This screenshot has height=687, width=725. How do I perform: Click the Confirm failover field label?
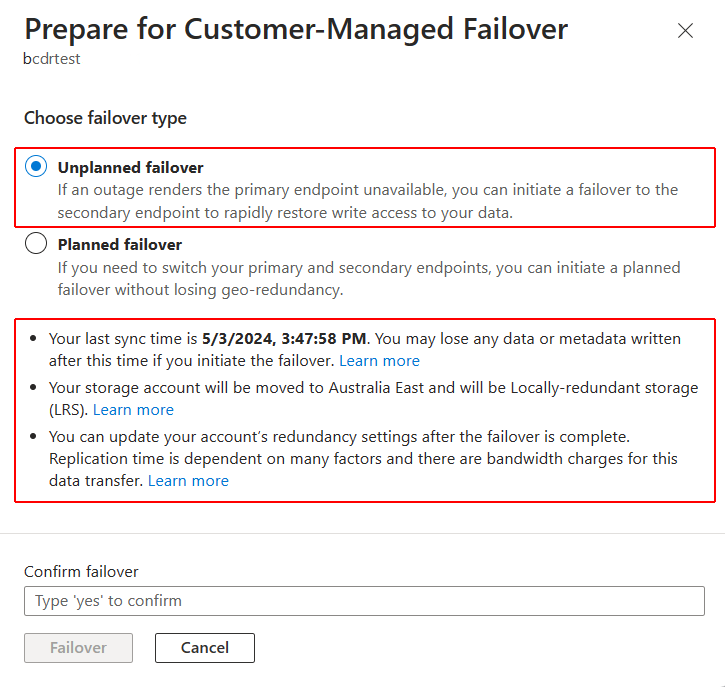coord(81,572)
